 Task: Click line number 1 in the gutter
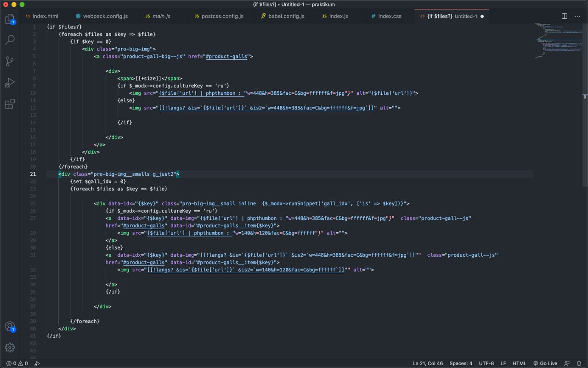pyautogui.click(x=34, y=27)
